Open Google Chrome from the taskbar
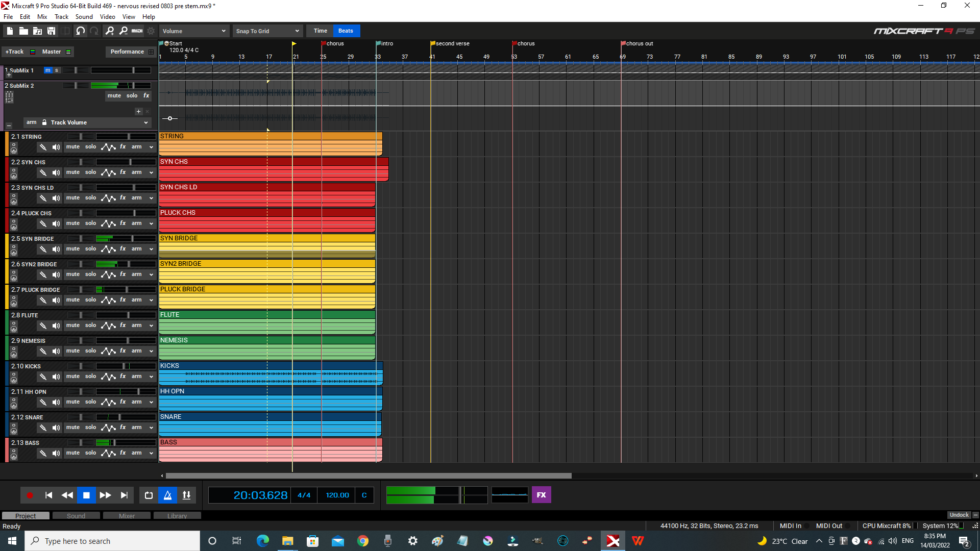The width and height of the screenshot is (980, 551). click(363, 541)
